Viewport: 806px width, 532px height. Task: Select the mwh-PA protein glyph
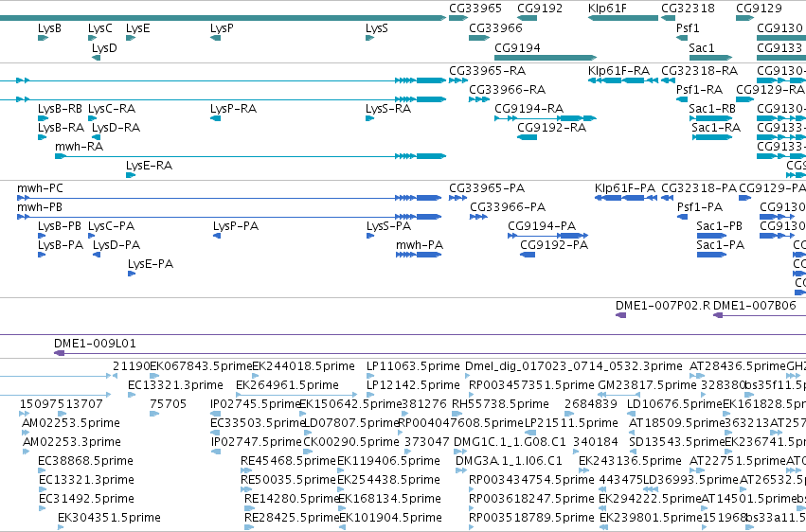point(419,255)
